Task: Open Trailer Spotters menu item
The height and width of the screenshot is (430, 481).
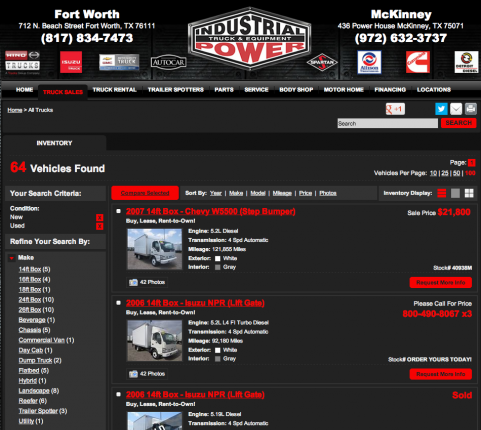Action: click(176, 90)
